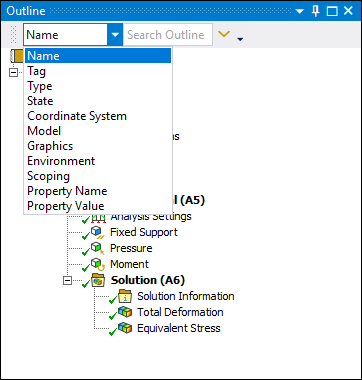Click the Analysis Settings icon
The width and height of the screenshot is (362, 380).
98,219
